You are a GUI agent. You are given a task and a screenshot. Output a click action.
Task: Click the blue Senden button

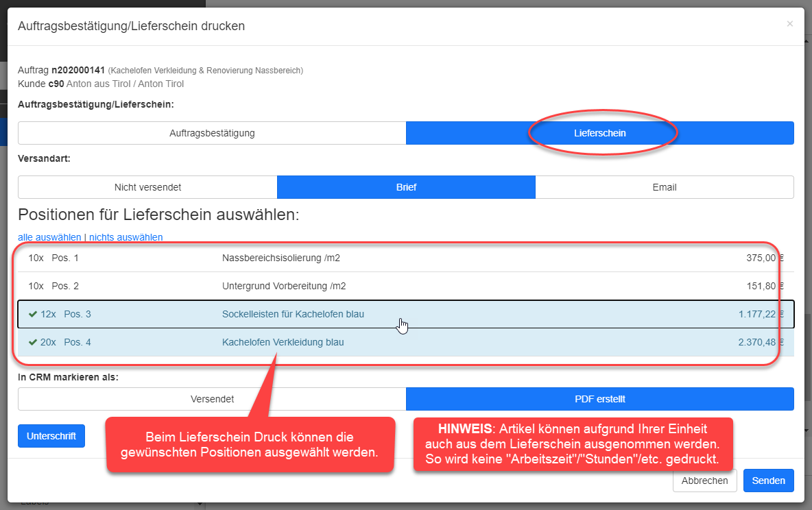coord(768,481)
